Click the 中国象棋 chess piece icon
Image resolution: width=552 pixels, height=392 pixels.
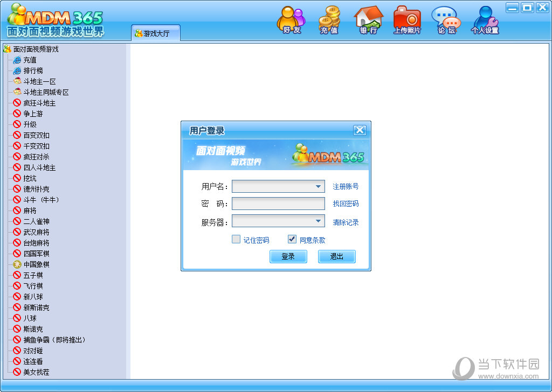[17, 264]
